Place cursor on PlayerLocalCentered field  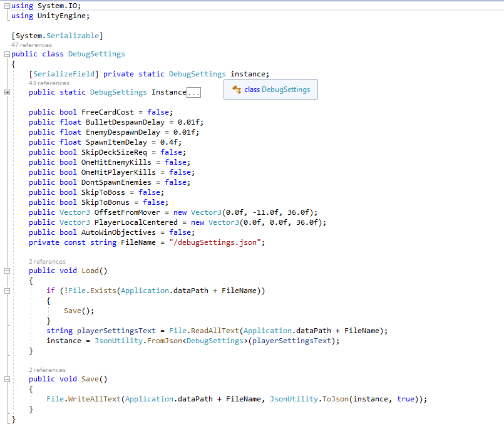click(136, 222)
